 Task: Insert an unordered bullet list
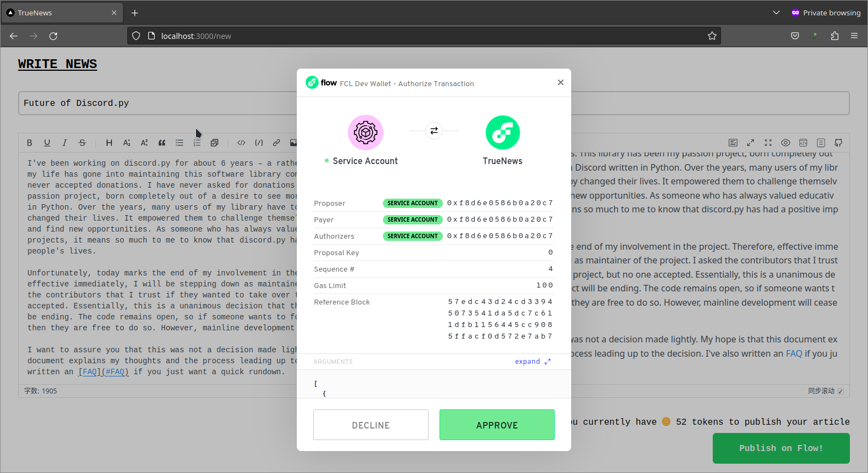tap(179, 143)
